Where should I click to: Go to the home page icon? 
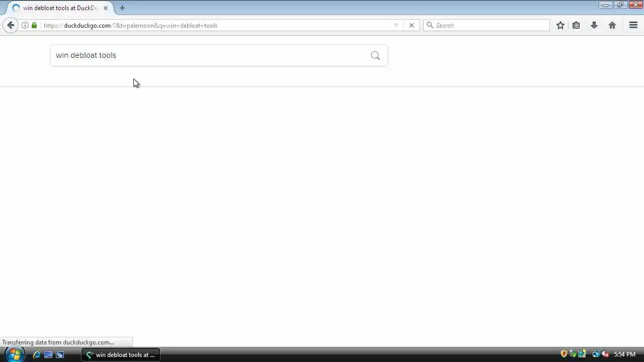tap(612, 25)
